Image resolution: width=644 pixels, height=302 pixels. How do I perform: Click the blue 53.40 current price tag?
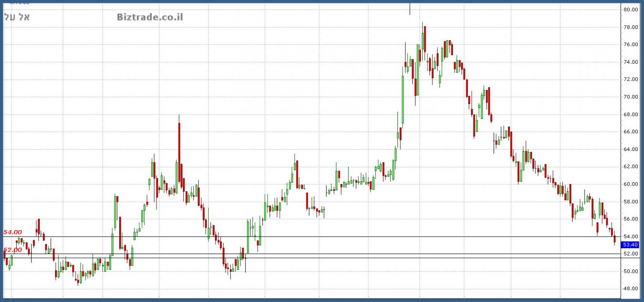tap(630, 244)
